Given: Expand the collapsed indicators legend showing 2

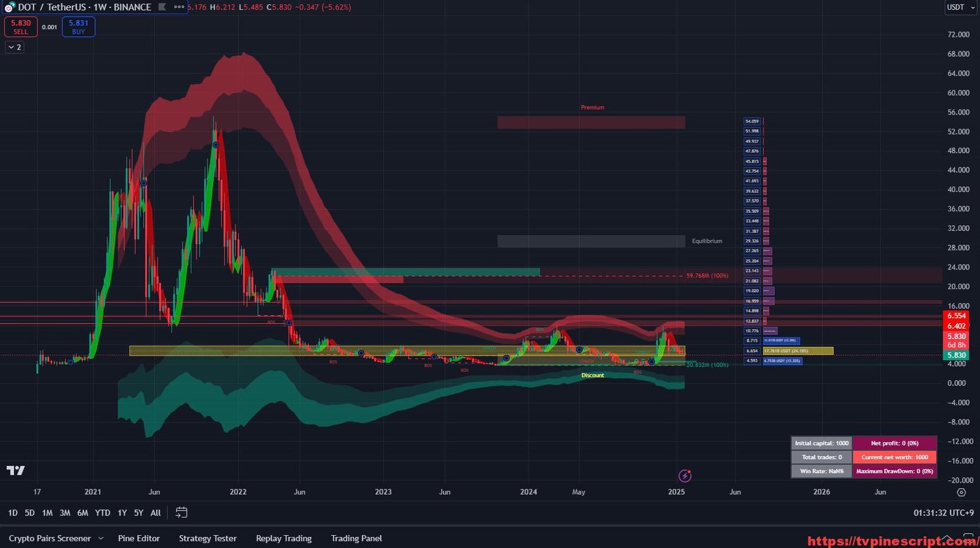Looking at the screenshot, I should pyautogui.click(x=15, y=47).
